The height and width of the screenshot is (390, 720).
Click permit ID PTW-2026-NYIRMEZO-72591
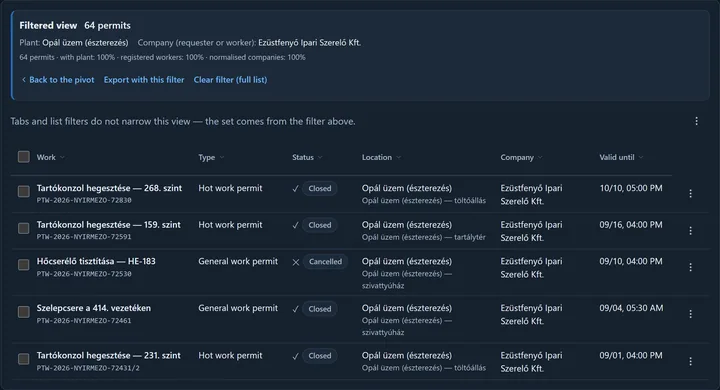[84, 237]
